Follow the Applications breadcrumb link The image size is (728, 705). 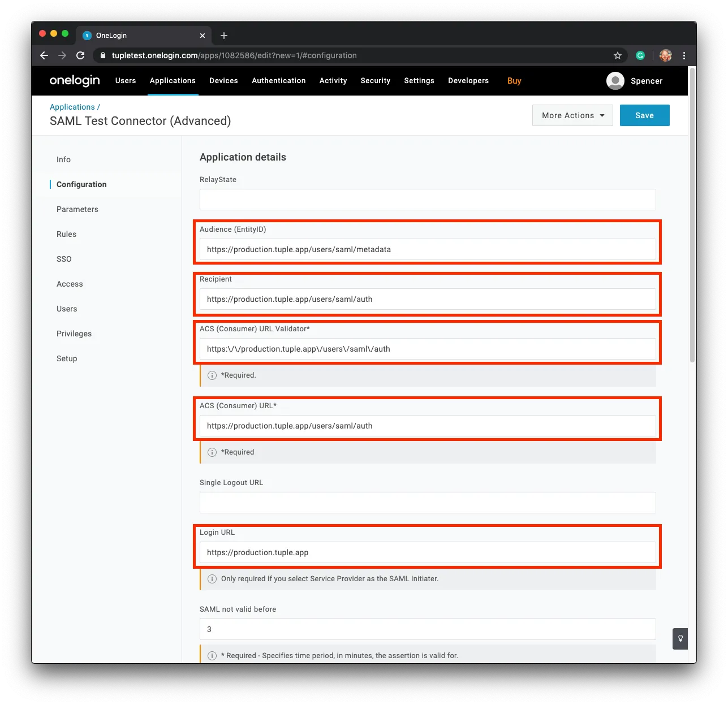72,107
